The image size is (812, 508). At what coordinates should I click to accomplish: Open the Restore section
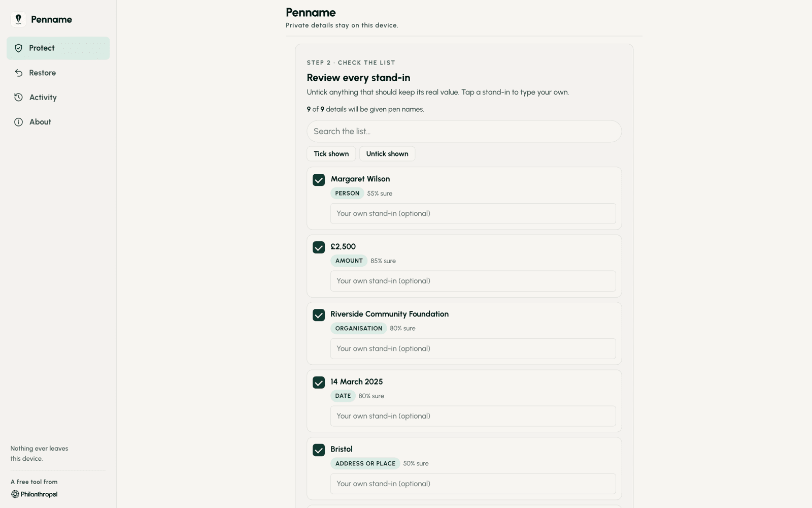(x=58, y=73)
